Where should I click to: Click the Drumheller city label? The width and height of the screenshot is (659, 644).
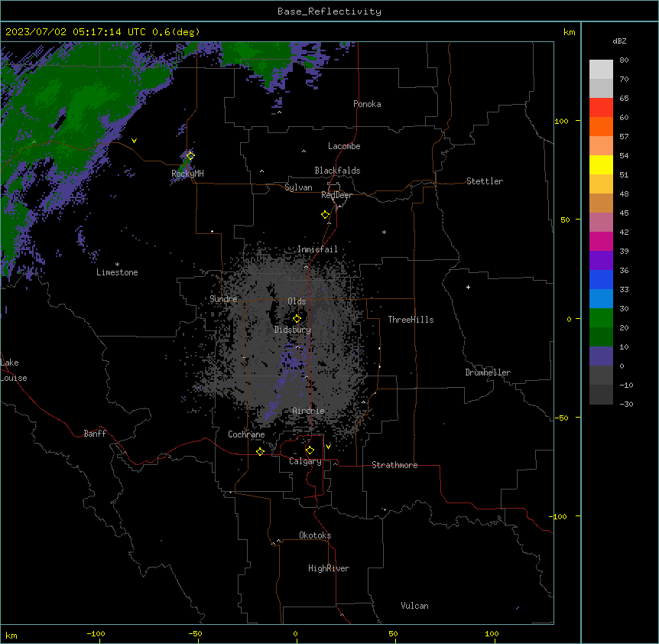tap(488, 372)
